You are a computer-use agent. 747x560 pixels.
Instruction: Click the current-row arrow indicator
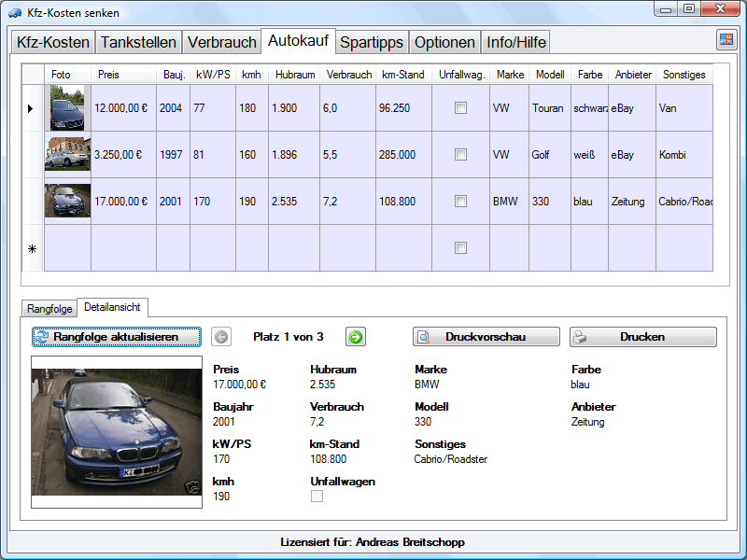click(32, 108)
